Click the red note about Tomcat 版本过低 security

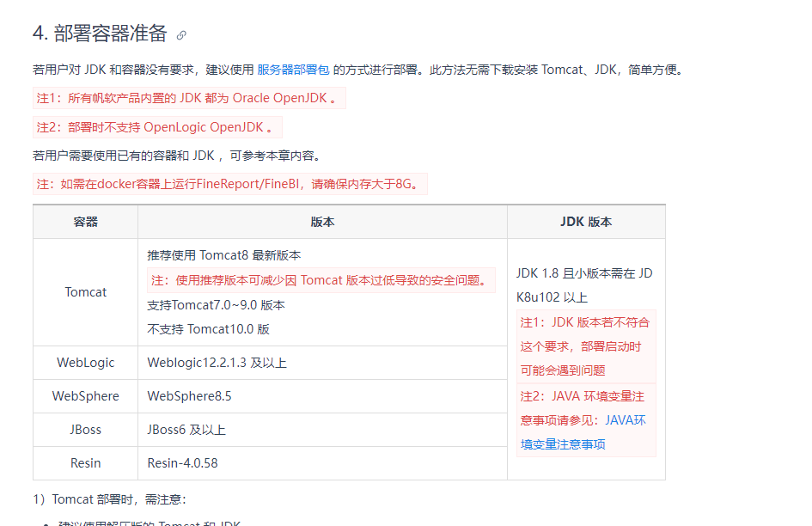click(321, 280)
